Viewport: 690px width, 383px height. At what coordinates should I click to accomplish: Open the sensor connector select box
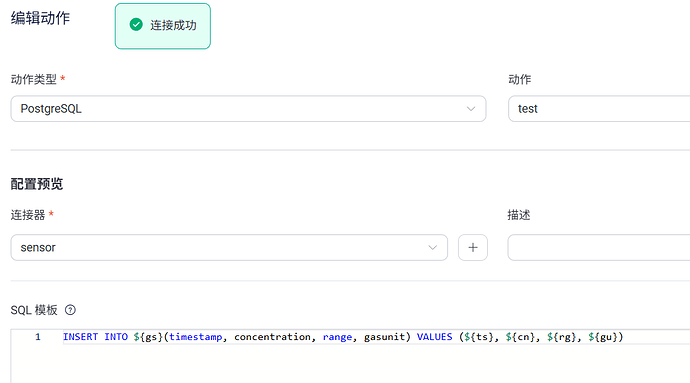tap(229, 247)
